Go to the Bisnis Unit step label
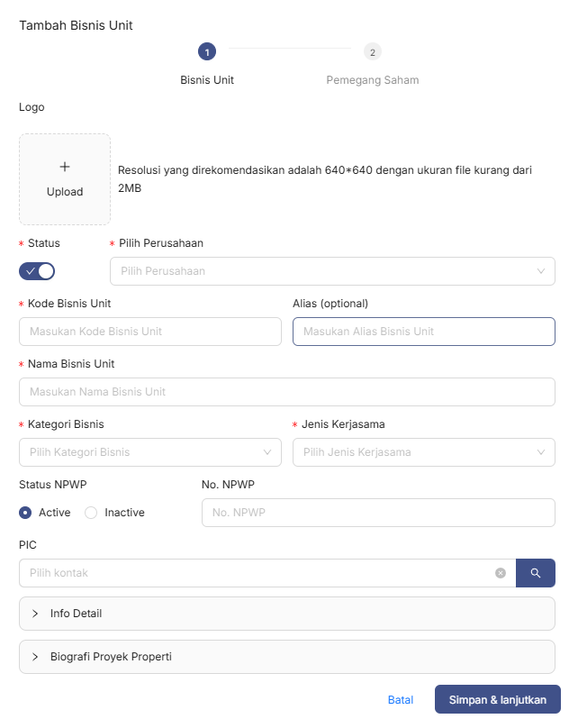The width and height of the screenshot is (578, 728). (x=207, y=80)
